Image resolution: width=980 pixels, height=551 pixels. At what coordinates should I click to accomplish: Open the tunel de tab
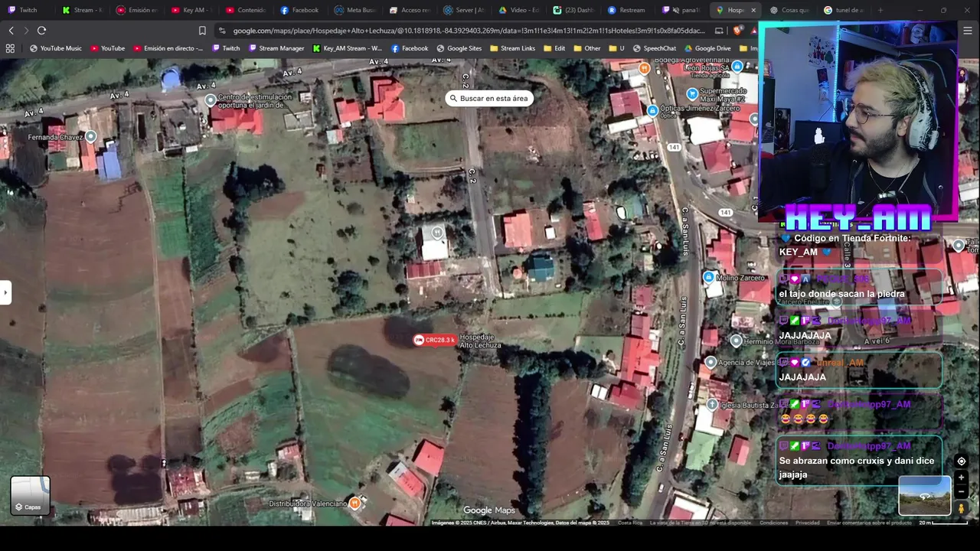(844, 10)
